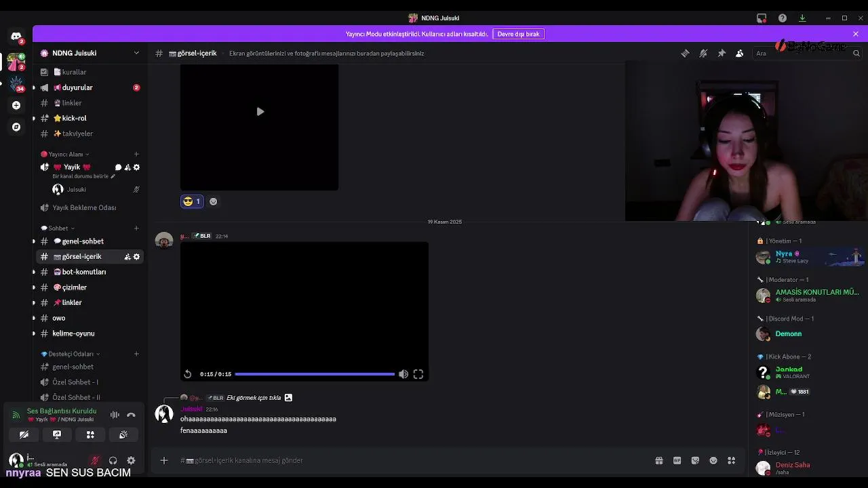868x488 pixels.
Task: Toggle member list visibility icon
Action: [x=740, y=53]
